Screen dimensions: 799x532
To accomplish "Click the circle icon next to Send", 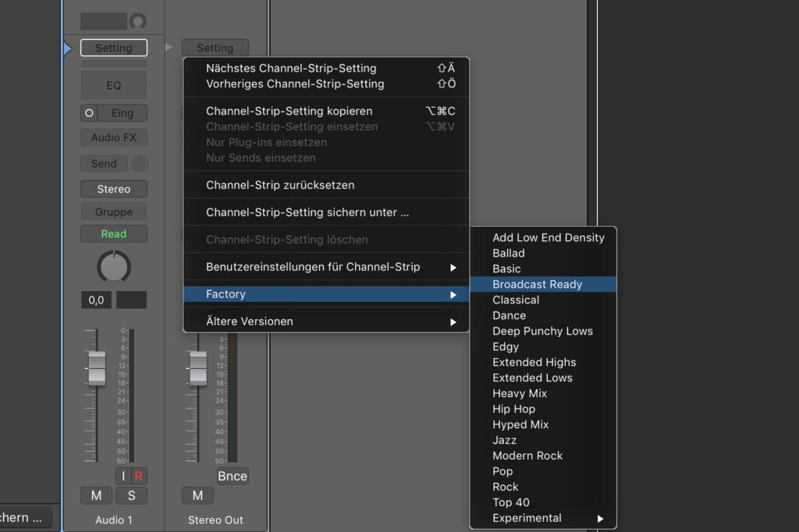I will tap(140, 164).
